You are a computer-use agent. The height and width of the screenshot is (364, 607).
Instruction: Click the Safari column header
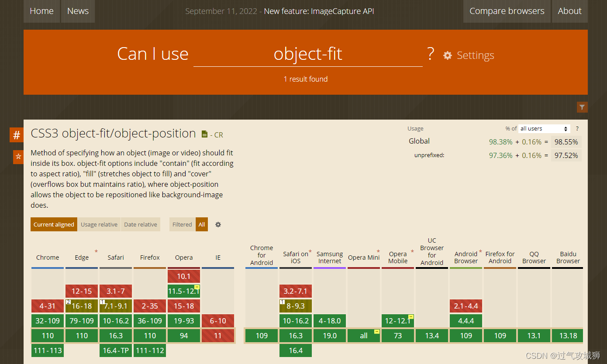click(x=116, y=258)
